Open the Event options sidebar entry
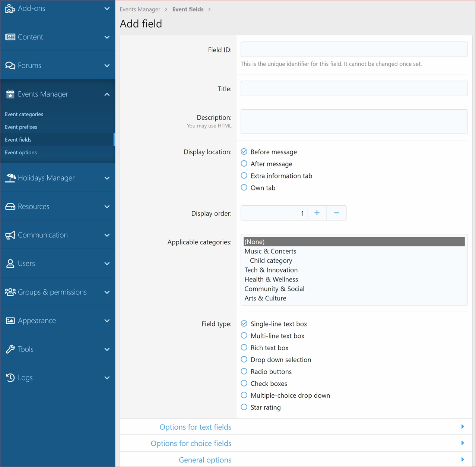 [20, 152]
